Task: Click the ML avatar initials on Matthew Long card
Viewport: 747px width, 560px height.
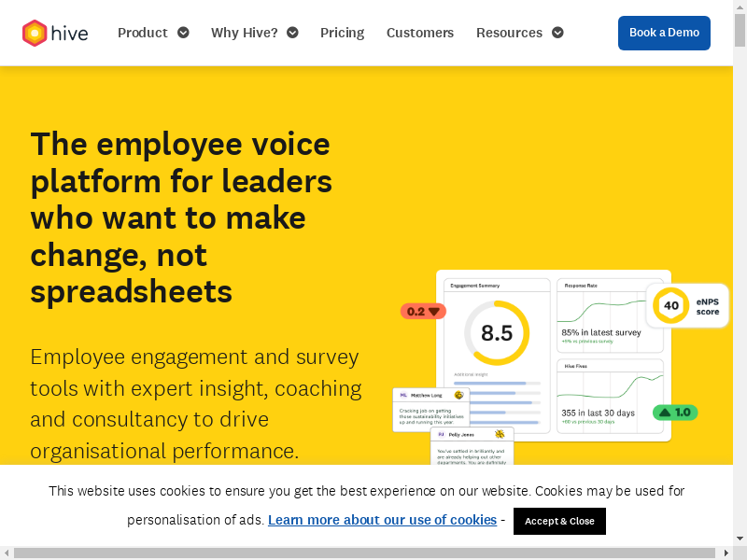Action: [x=403, y=396]
